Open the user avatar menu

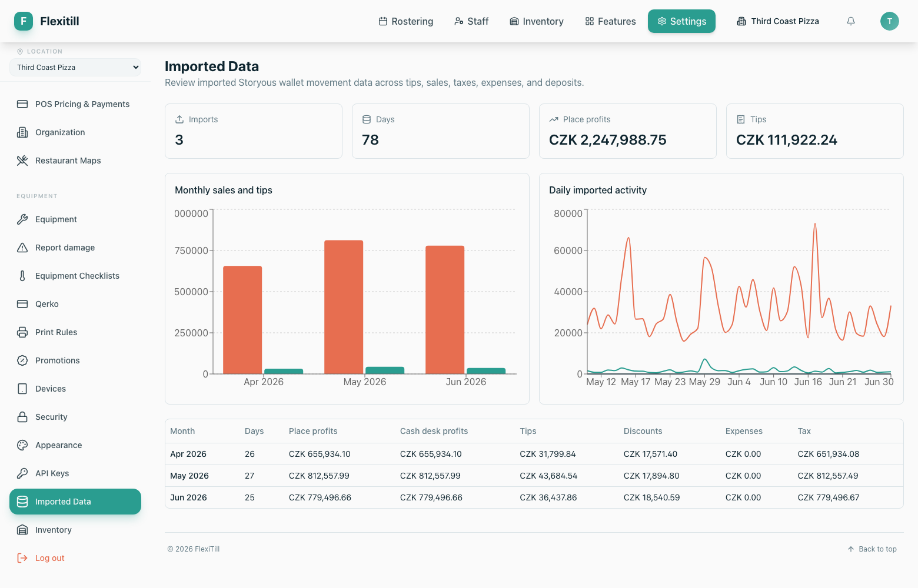[x=890, y=21]
